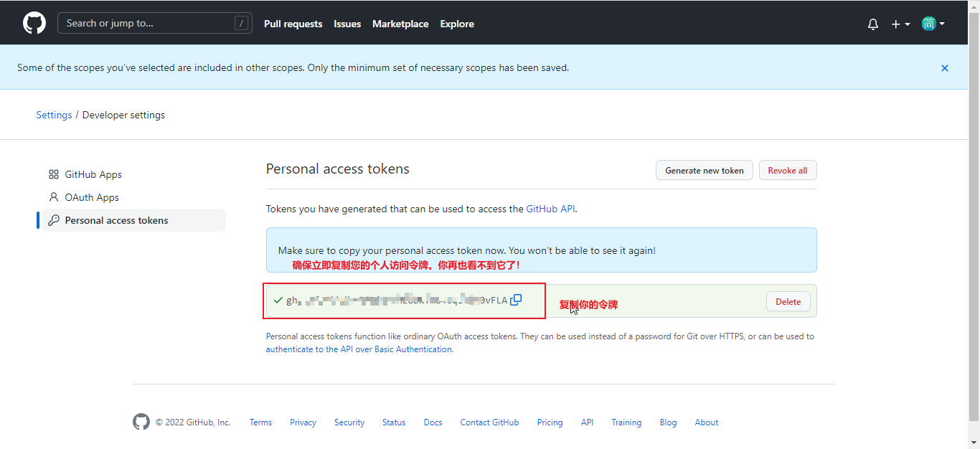980x449 pixels.
Task: Open Terms footer link
Action: tap(260, 422)
